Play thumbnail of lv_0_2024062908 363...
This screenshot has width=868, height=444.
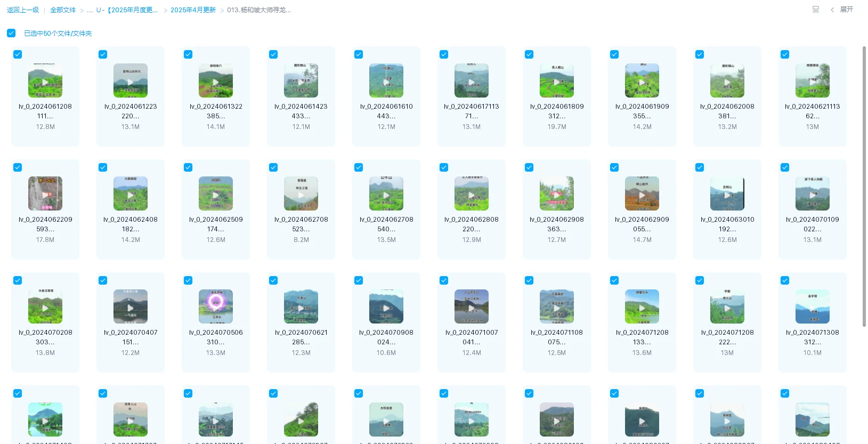tap(557, 193)
